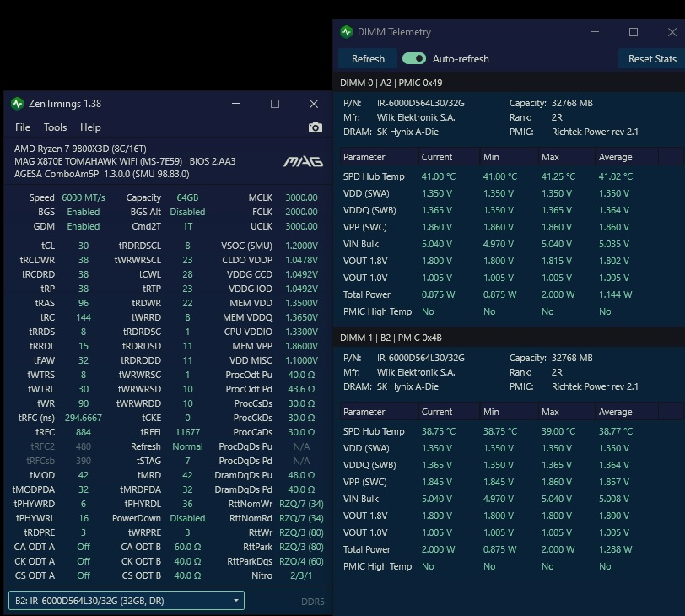Click the tRFC value 884
The image size is (685, 616).
click(84, 432)
